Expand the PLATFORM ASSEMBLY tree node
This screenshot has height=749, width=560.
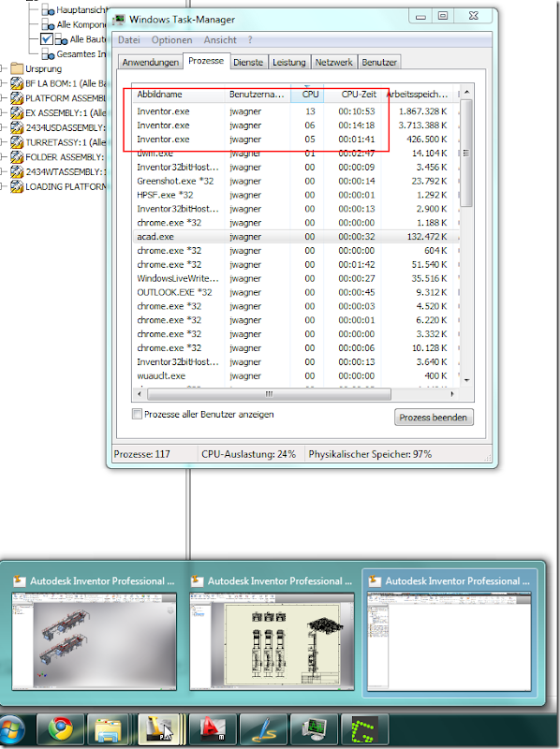(x=3, y=98)
